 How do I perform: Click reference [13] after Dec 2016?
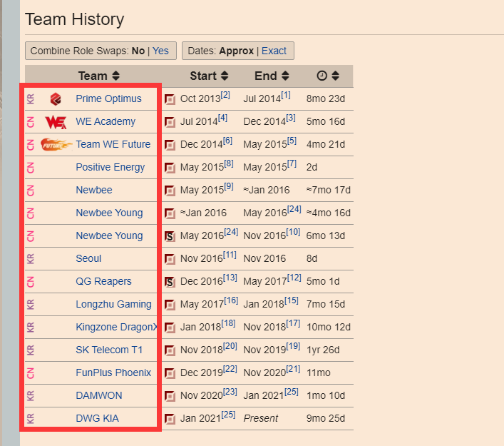click(x=230, y=278)
